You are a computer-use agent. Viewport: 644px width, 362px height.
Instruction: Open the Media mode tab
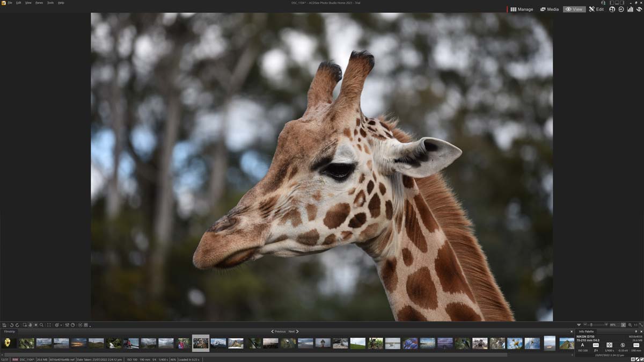coord(549,9)
